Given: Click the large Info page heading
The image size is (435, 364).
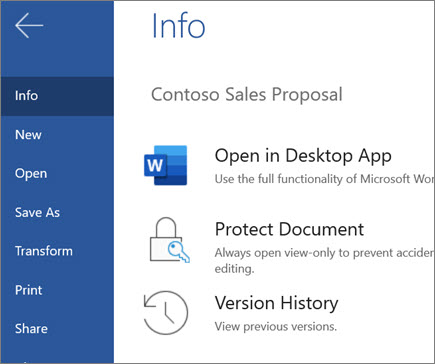Looking at the screenshot, I should [178, 26].
